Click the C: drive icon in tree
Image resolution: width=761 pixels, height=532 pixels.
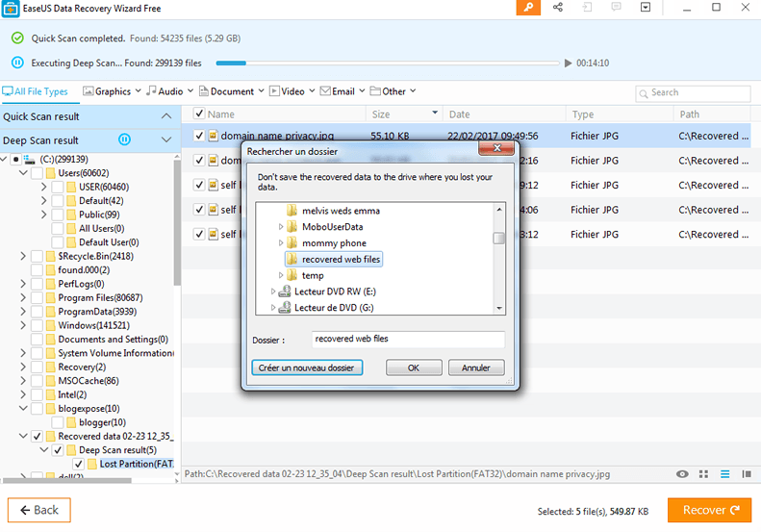coord(30,159)
